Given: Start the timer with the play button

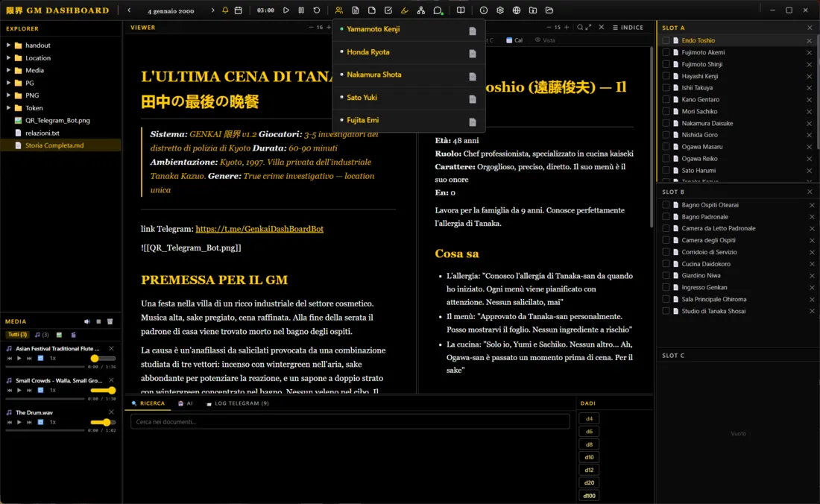Looking at the screenshot, I should coord(286,10).
